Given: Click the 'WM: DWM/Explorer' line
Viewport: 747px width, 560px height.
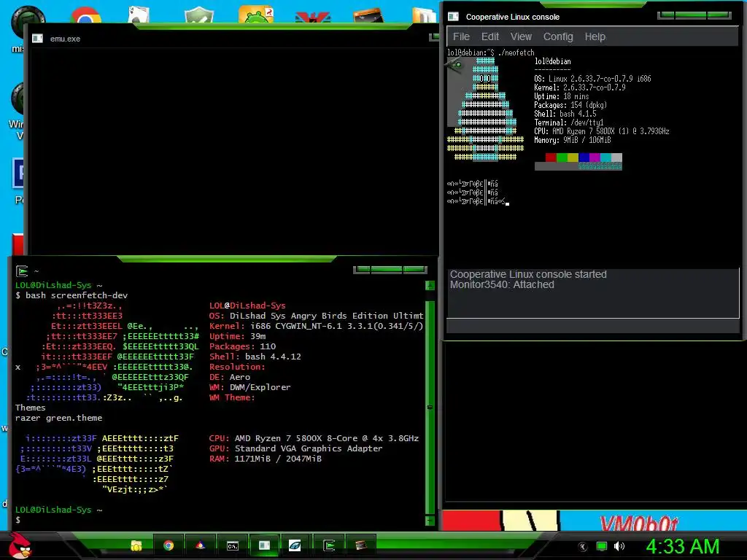Looking at the screenshot, I should [249, 387].
